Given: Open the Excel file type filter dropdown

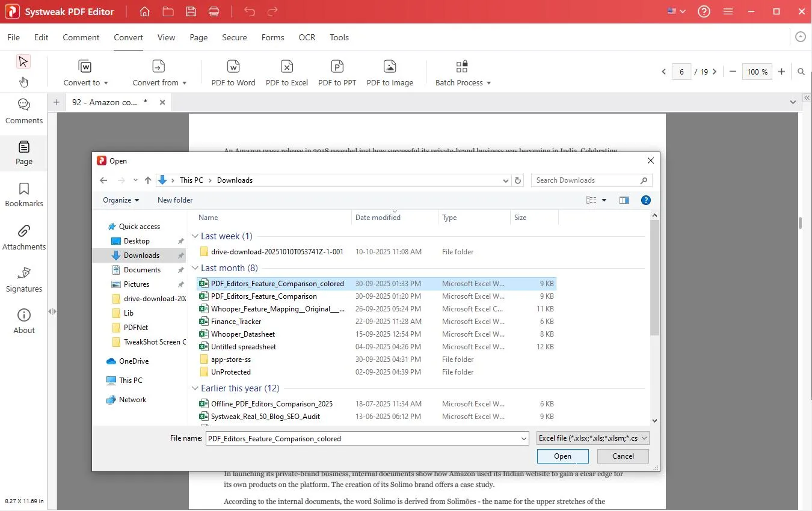Looking at the screenshot, I should point(592,438).
